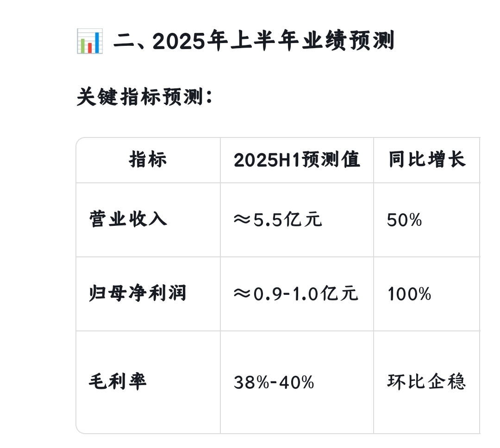Click the 预测 text in subtitle line
This screenshot has width=500, height=448.
coord(183,97)
